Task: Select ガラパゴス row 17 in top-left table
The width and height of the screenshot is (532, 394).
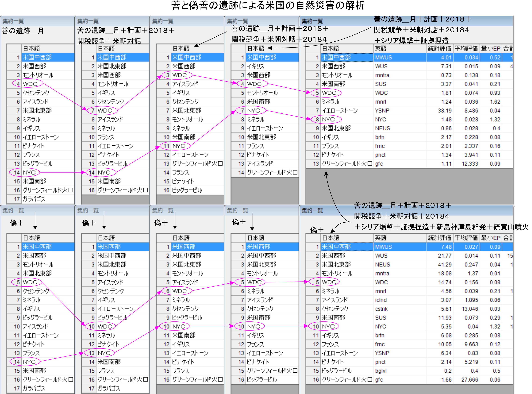Action: coord(34,199)
